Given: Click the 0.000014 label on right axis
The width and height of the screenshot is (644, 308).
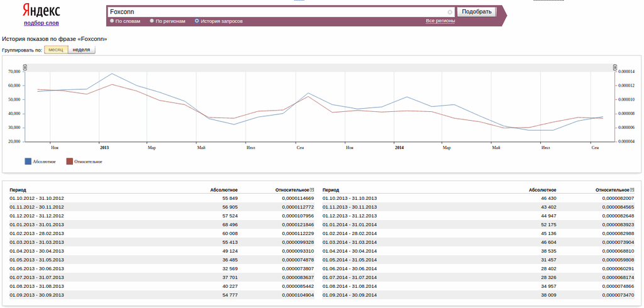Looking at the screenshot, I should tap(626, 72).
